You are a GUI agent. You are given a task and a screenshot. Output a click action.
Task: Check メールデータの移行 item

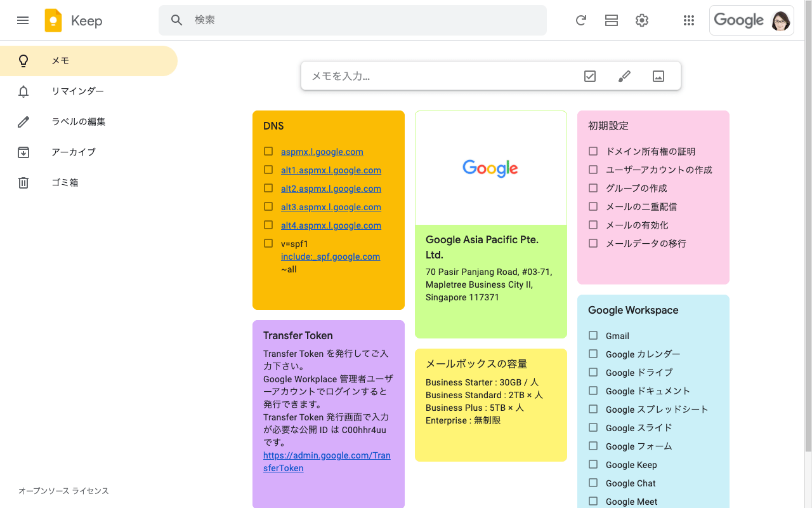pyautogui.click(x=593, y=243)
